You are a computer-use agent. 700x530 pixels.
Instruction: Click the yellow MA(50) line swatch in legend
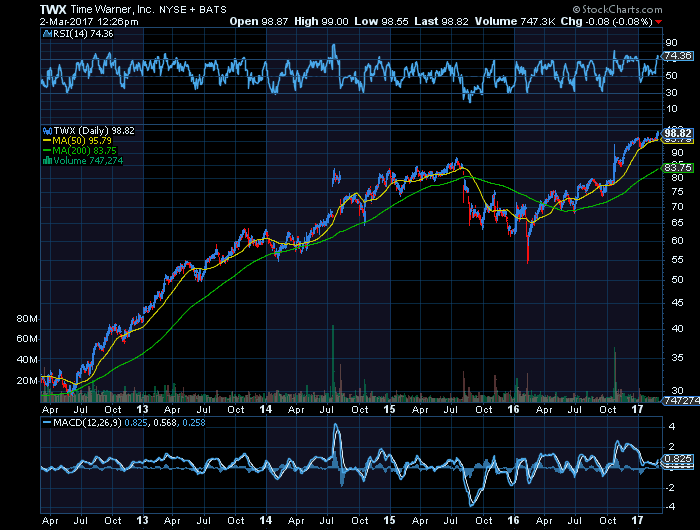(x=47, y=141)
